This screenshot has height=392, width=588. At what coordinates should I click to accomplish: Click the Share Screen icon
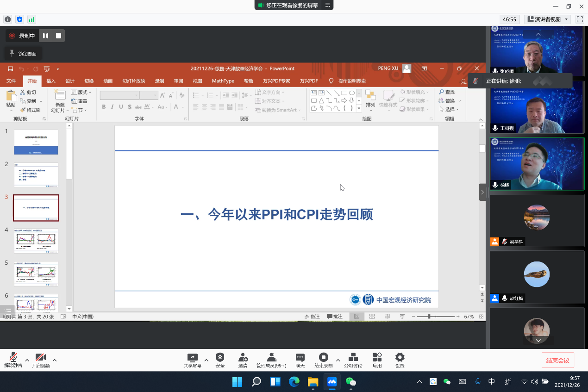click(x=192, y=358)
